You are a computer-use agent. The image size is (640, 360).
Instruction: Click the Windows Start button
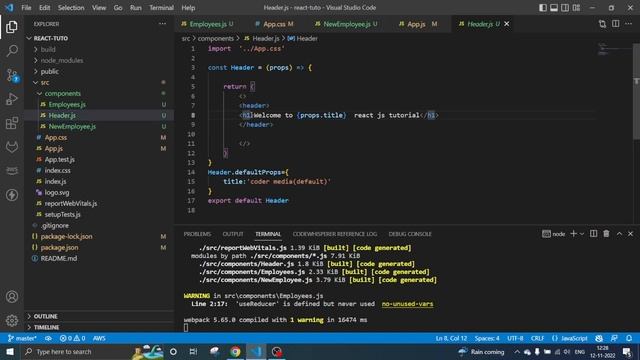click(x=10, y=351)
